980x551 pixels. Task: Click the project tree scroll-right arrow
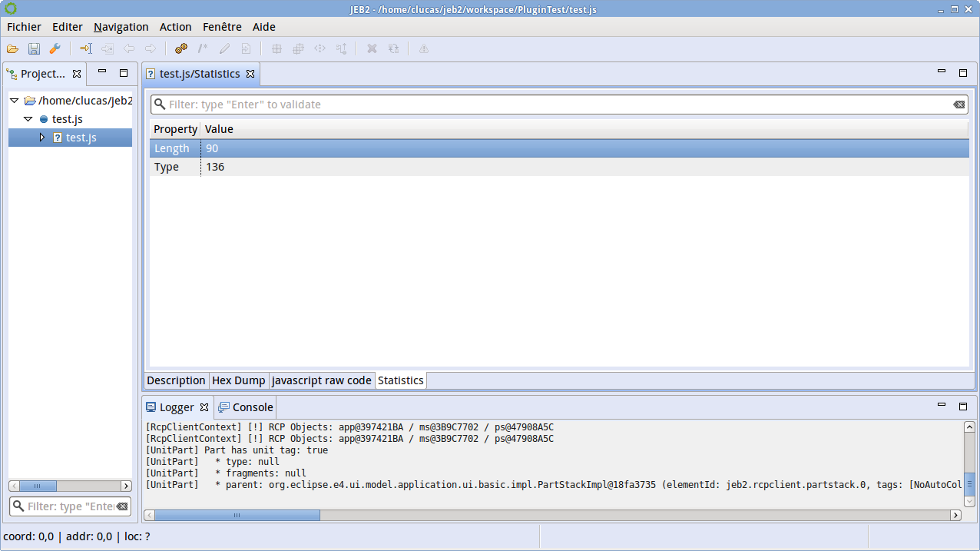[x=126, y=486]
